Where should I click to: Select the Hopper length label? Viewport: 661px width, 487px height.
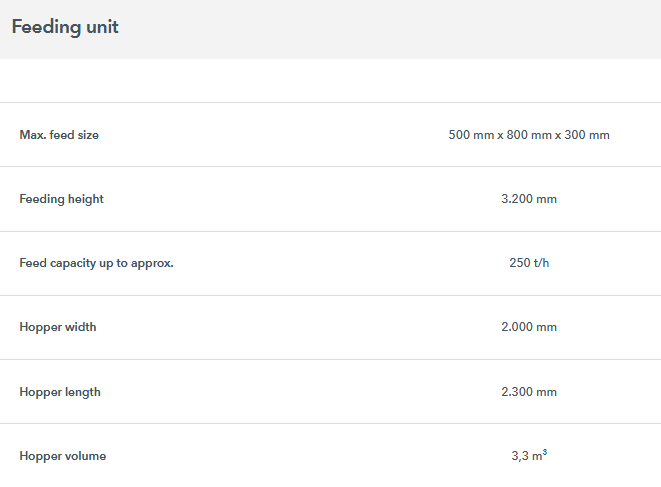(x=60, y=392)
